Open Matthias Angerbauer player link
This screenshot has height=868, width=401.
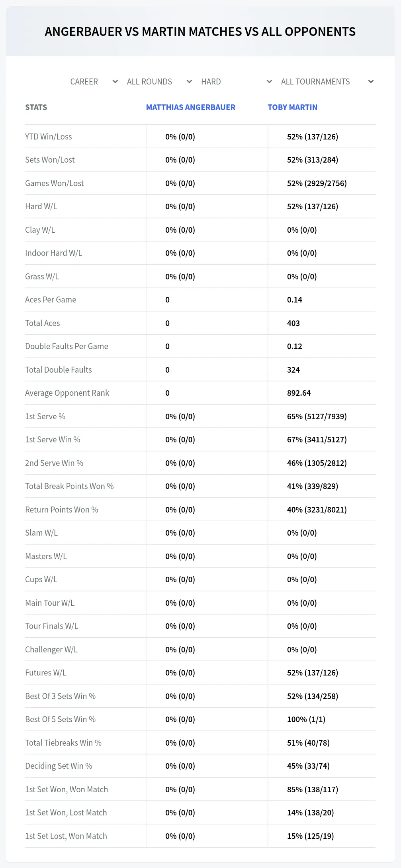191,107
